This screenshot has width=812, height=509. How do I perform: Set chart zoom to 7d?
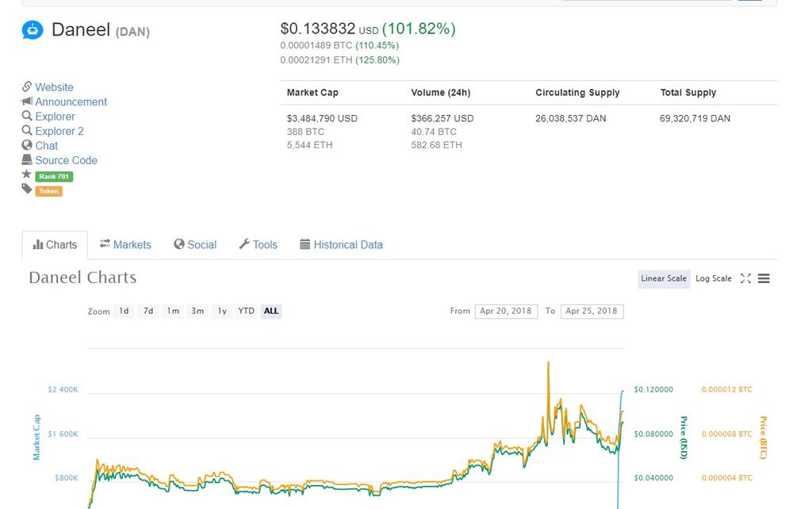pyautogui.click(x=148, y=312)
